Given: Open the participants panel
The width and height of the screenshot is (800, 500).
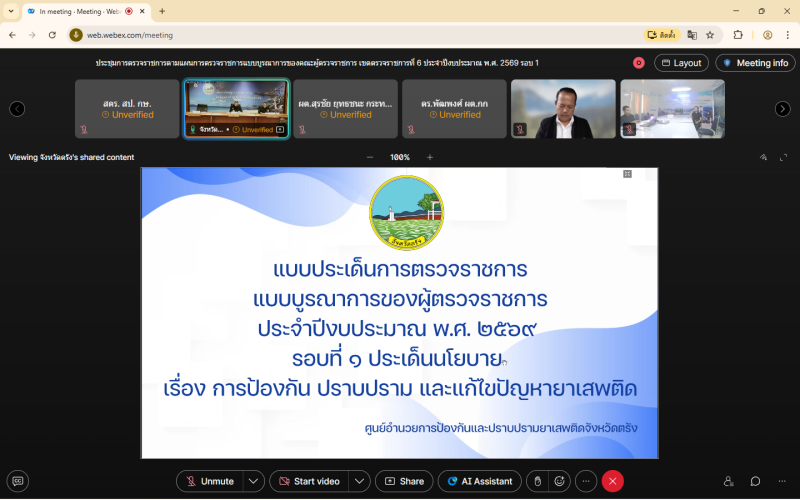Looking at the screenshot, I should pyautogui.click(x=728, y=481).
